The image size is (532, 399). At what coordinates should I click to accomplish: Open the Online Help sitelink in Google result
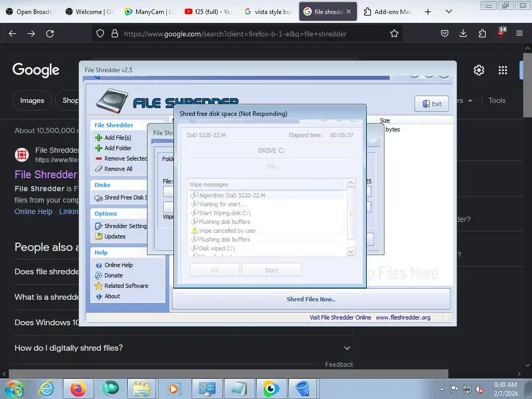tap(33, 211)
